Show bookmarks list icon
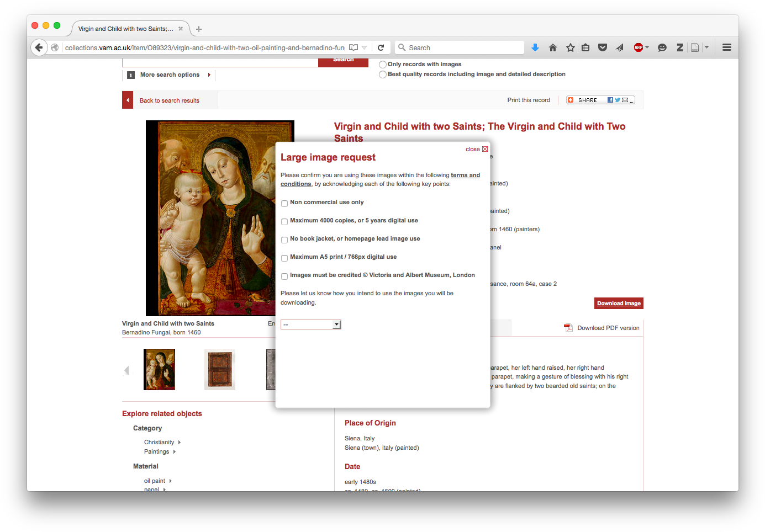The image size is (765, 532). tap(585, 47)
